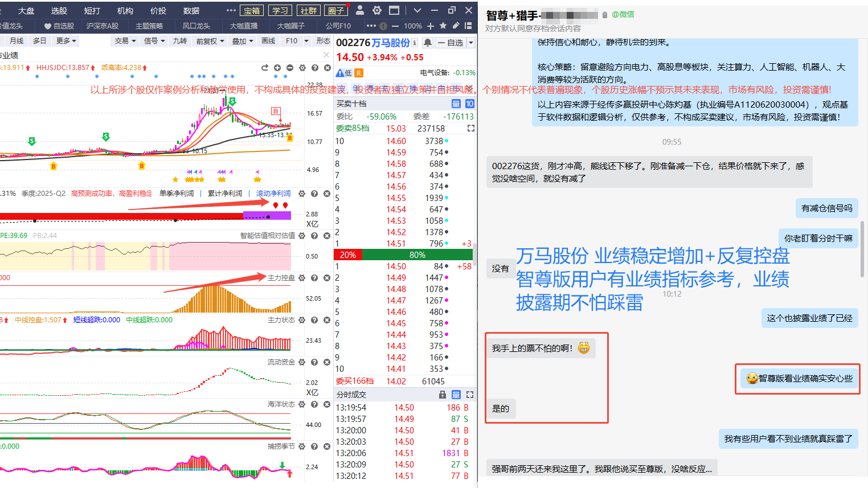Click @微信 link in chat header
The height and width of the screenshot is (488, 868).
click(x=623, y=14)
